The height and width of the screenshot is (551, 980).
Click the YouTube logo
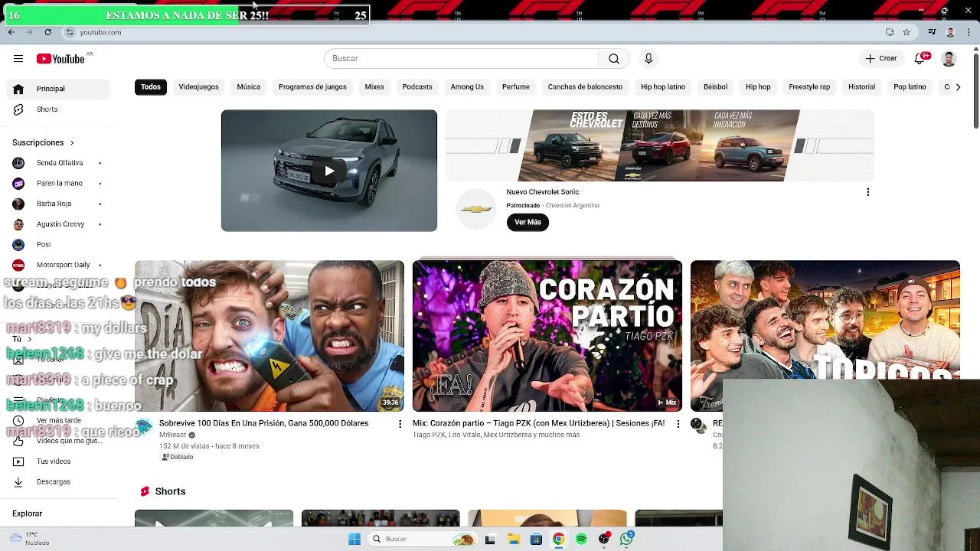60,59
